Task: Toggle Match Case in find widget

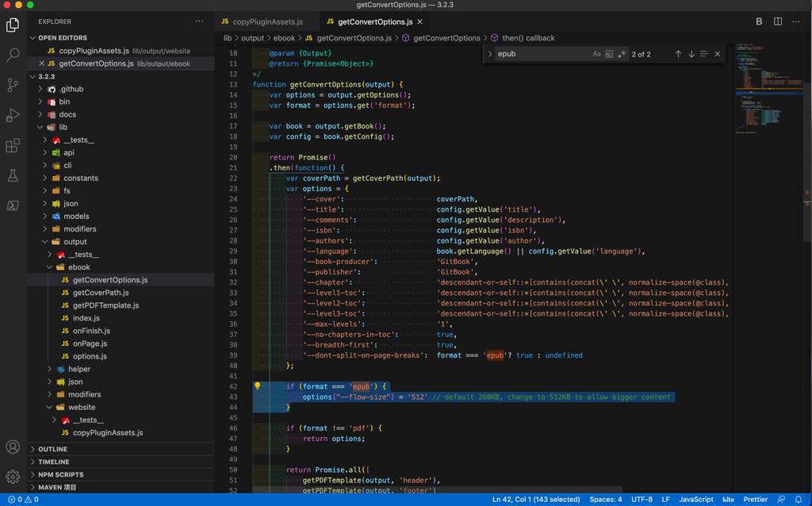Action: (x=596, y=54)
